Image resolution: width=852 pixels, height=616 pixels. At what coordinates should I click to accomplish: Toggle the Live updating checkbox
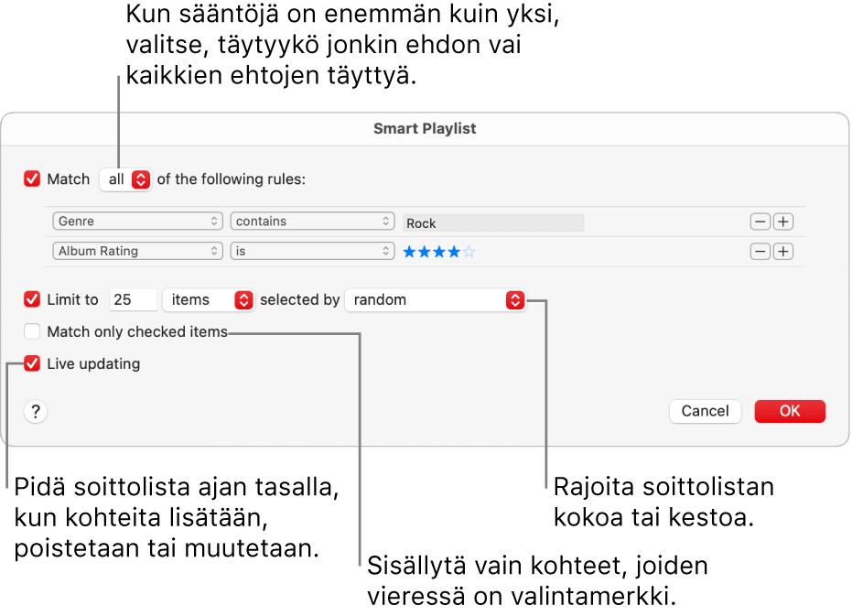pos(32,363)
